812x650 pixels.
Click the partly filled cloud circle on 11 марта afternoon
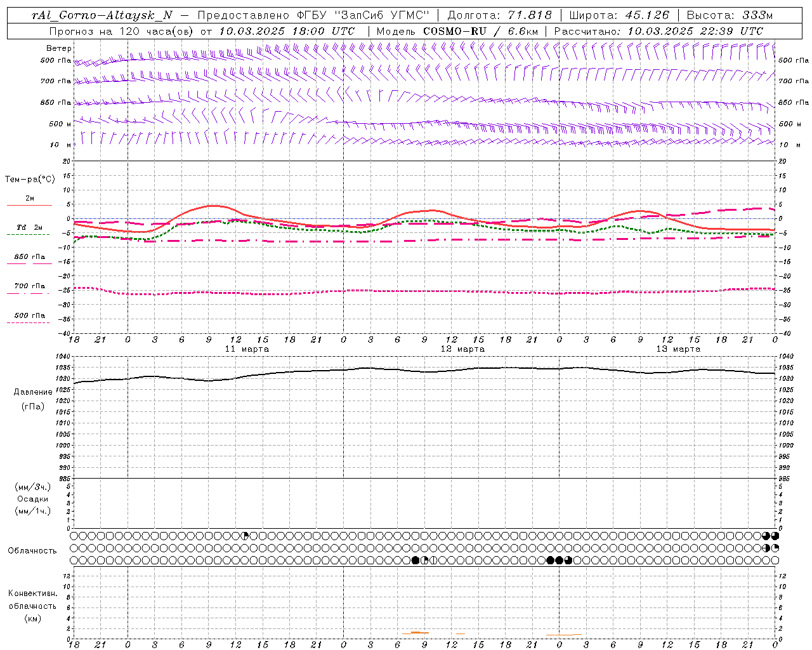pos(245,536)
